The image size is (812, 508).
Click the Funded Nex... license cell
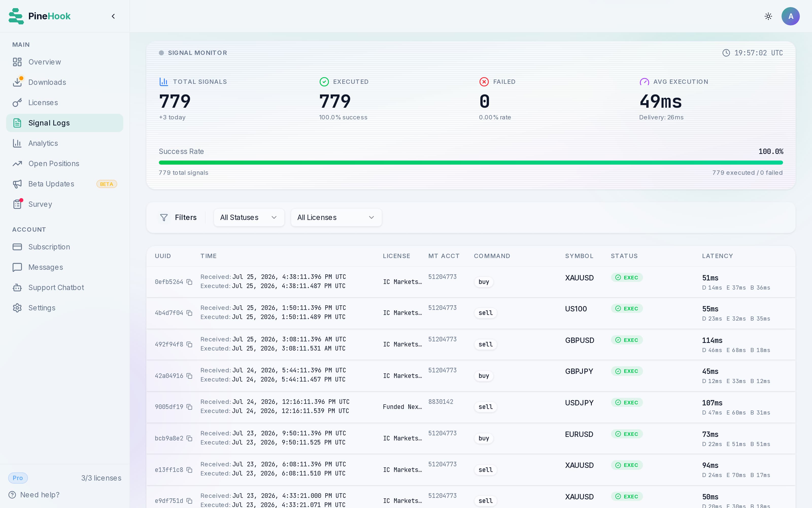coord(402,407)
